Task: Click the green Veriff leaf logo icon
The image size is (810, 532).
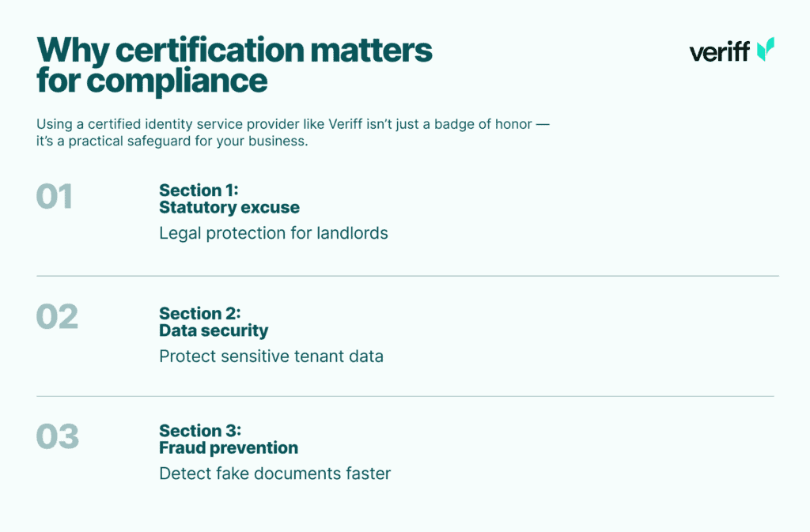Action: pos(765,50)
